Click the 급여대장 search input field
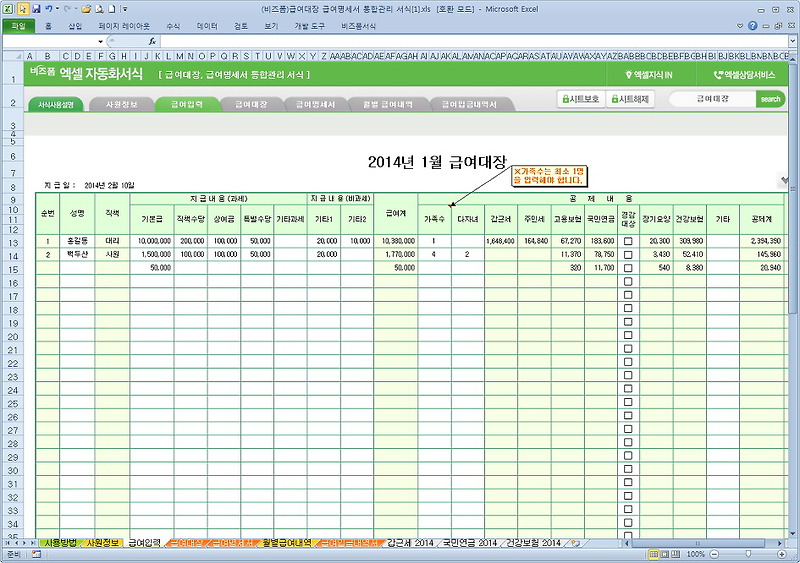 (x=713, y=99)
